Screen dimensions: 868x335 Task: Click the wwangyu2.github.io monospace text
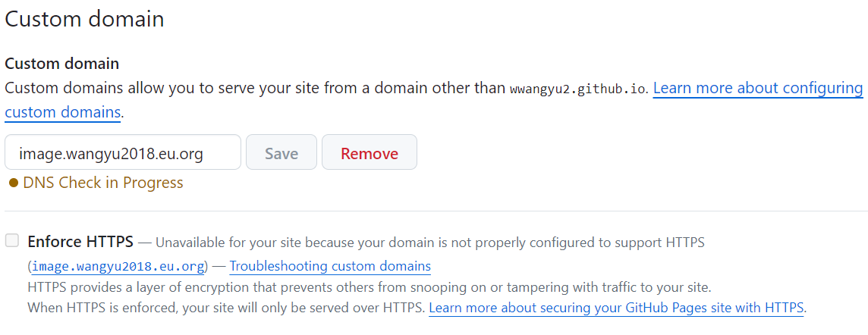[578, 89]
